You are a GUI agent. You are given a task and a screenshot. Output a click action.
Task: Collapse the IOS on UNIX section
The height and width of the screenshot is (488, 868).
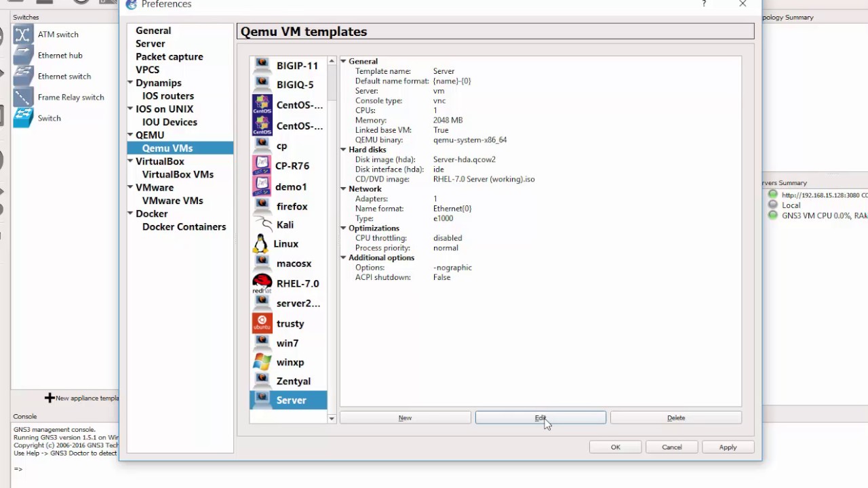(x=130, y=109)
